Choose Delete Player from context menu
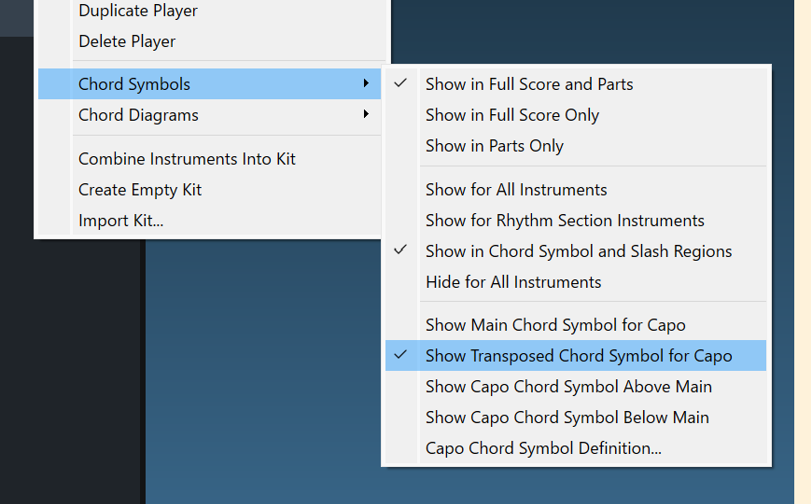The width and height of the screenshot is (811, 504). click(127, 41)
